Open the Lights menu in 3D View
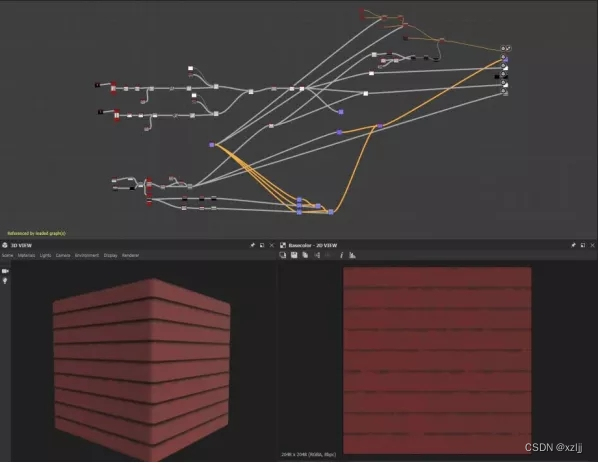Viewport: 598px width, 463px height. tap(45, 256)
